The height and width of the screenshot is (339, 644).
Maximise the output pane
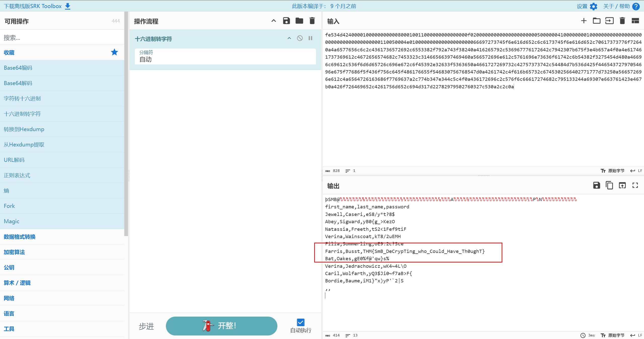pyautogui.click(x=635, y=185)
